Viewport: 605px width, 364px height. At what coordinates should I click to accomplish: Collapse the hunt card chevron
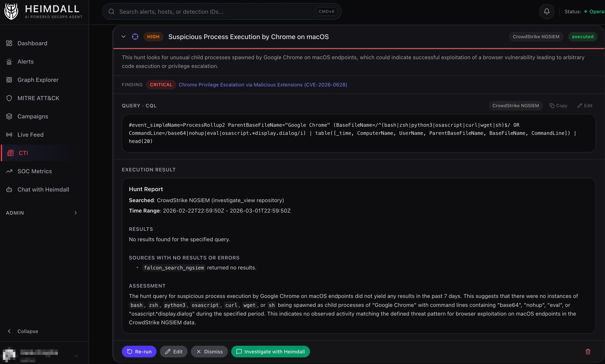pos(123,37)
